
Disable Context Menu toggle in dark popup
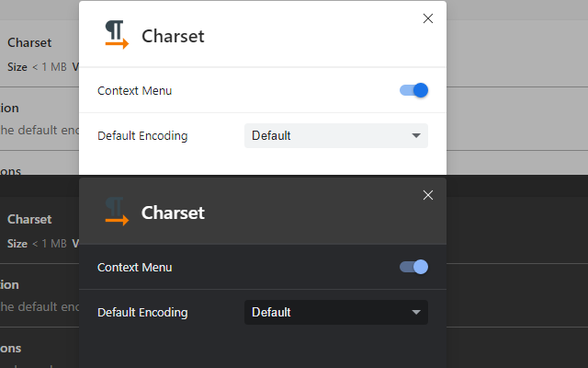click(414, 267)
